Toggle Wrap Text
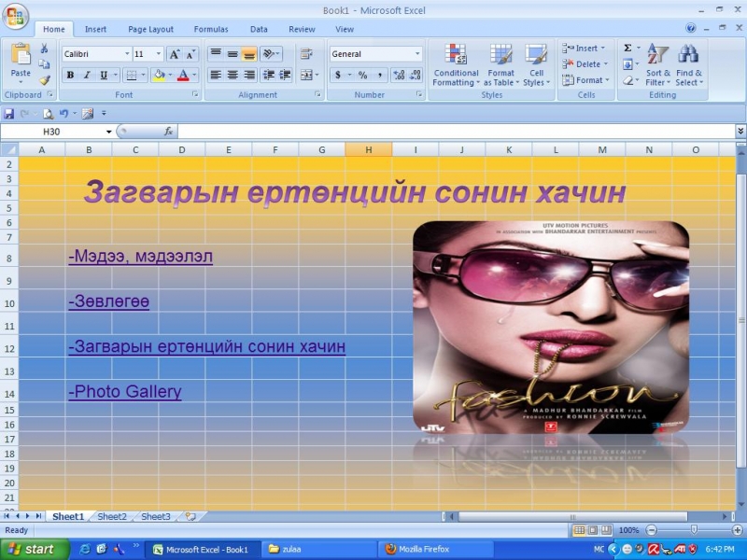The height and width of the screenshot is (560, 747). pos(306,54)
